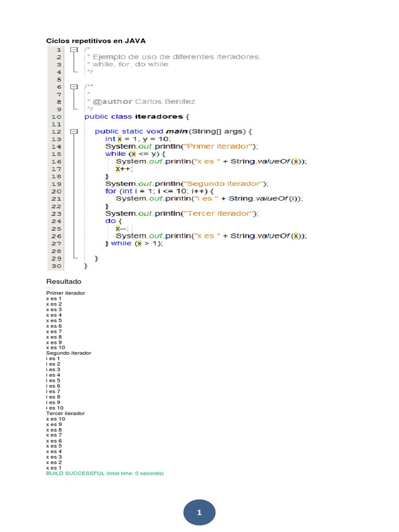Screen dimensions: 399x532
Task: Click the class name "iteradores"
Action: [158, 116]
